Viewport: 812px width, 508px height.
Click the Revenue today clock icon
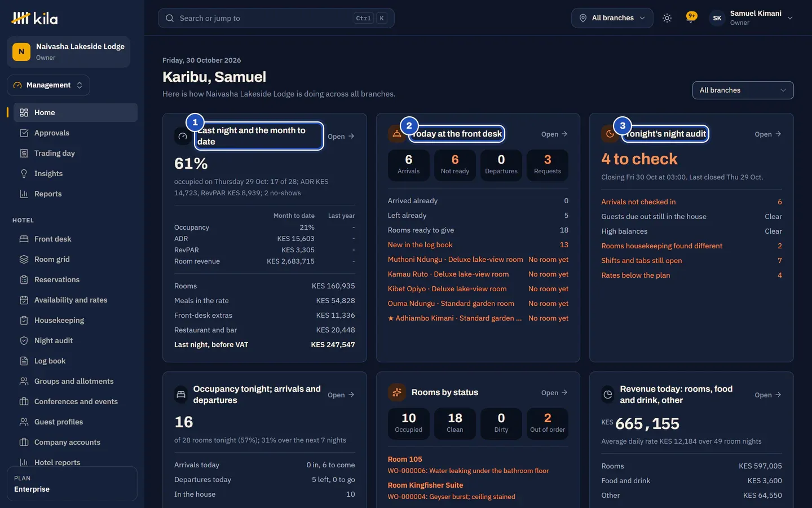(x=608, y=395)
